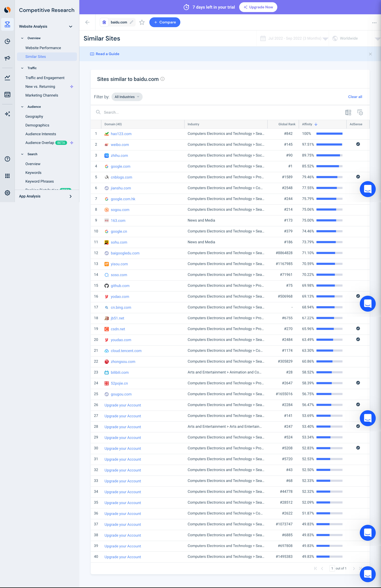Select Traffic and Engagement menu item
This screenshot has width=381, height=588.
[x=45, y=78]
